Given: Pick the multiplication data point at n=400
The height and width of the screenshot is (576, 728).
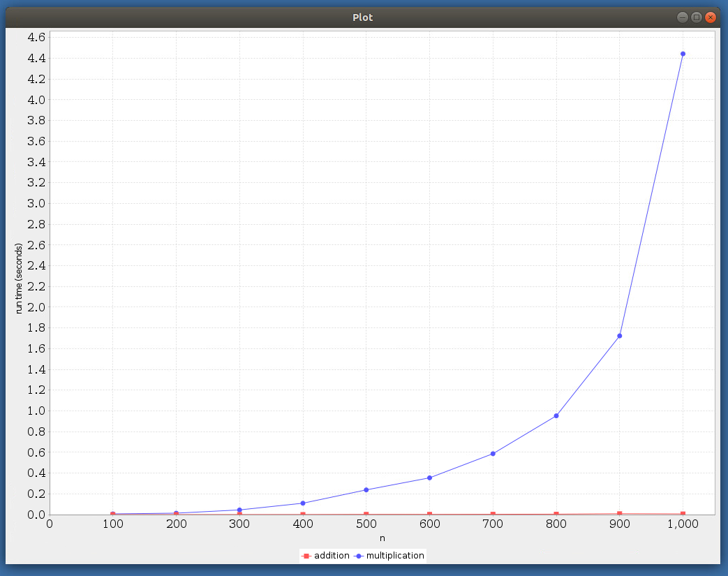Looking at the screenshot, I should (302, 503).
